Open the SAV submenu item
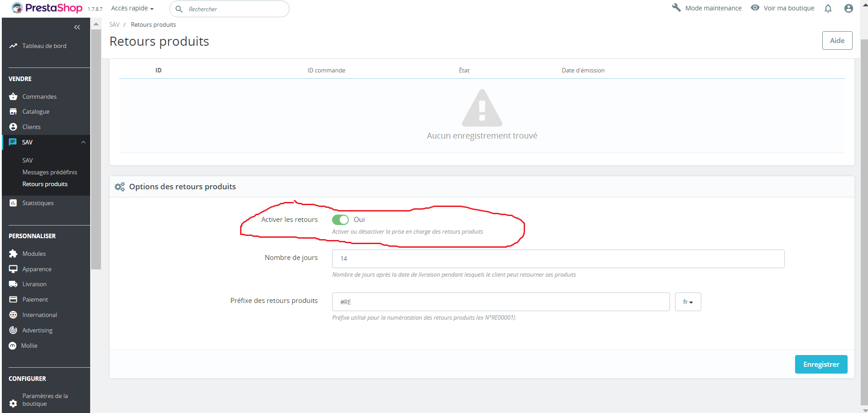This screenshot has height=413, width=868. [28, 160]
